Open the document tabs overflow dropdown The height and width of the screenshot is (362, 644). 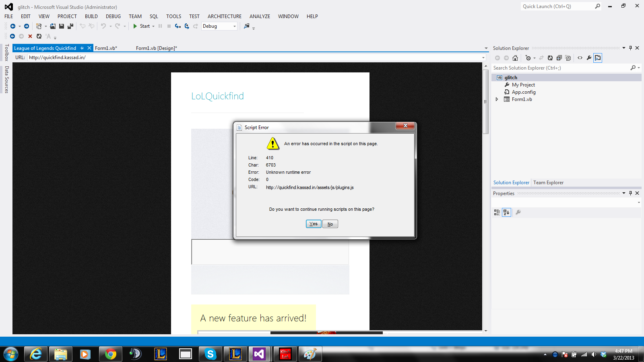click(486, 48)
